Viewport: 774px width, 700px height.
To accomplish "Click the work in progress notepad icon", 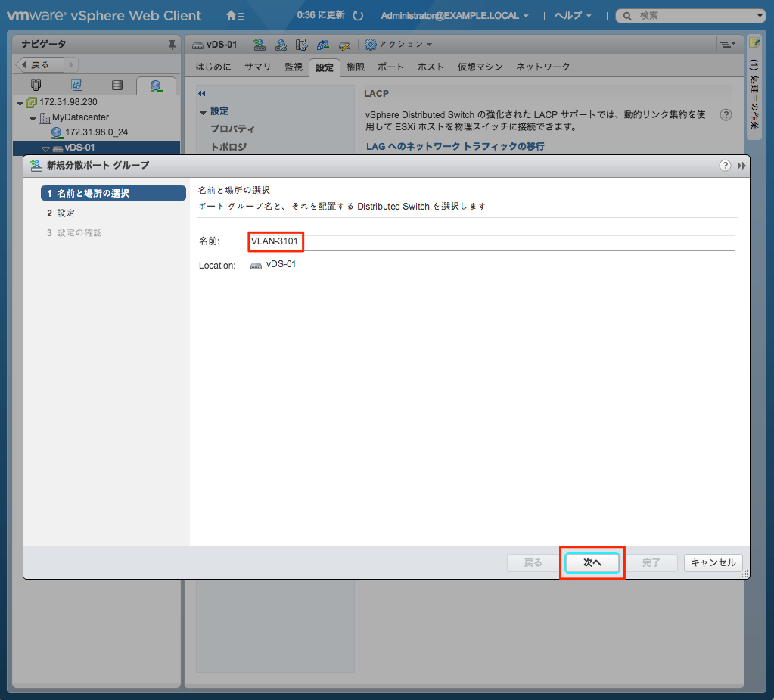I will coord(754,43).
